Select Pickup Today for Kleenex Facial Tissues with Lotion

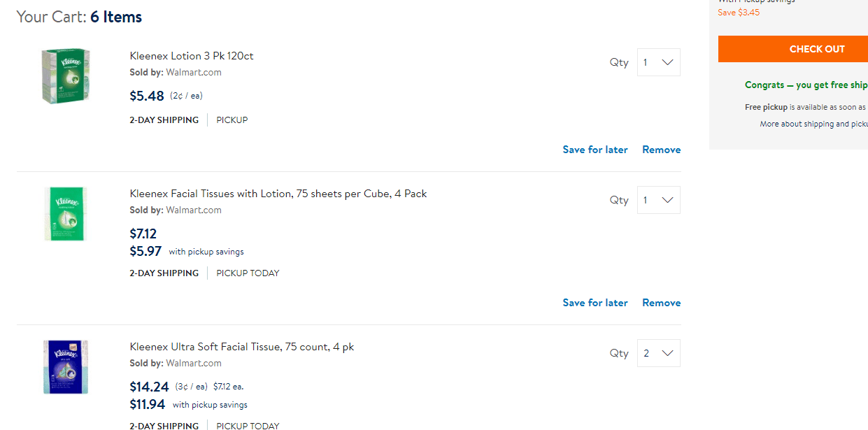[x=248, y=273]
